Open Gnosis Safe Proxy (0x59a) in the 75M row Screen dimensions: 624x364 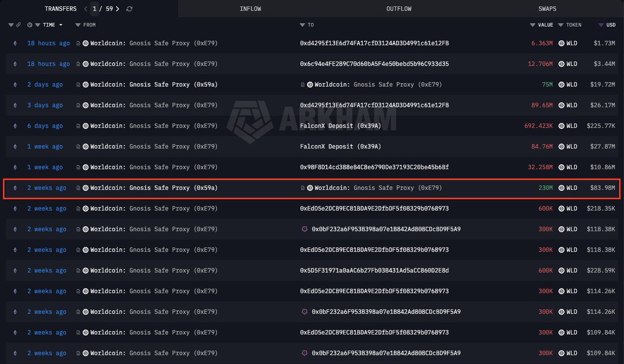tap(173, 84)
